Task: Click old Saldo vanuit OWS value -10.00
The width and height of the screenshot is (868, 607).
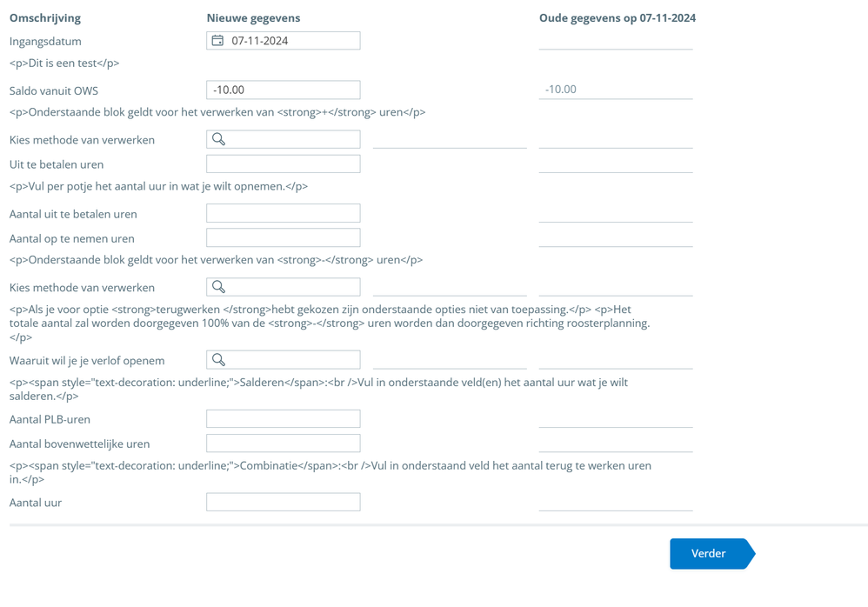Action: tap(560, 89)
